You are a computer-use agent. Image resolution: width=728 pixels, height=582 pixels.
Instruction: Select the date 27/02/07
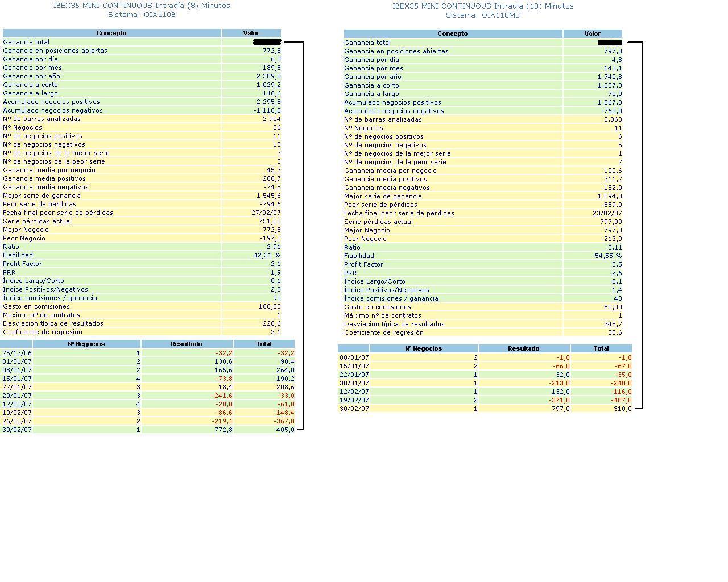coord(266,213)
